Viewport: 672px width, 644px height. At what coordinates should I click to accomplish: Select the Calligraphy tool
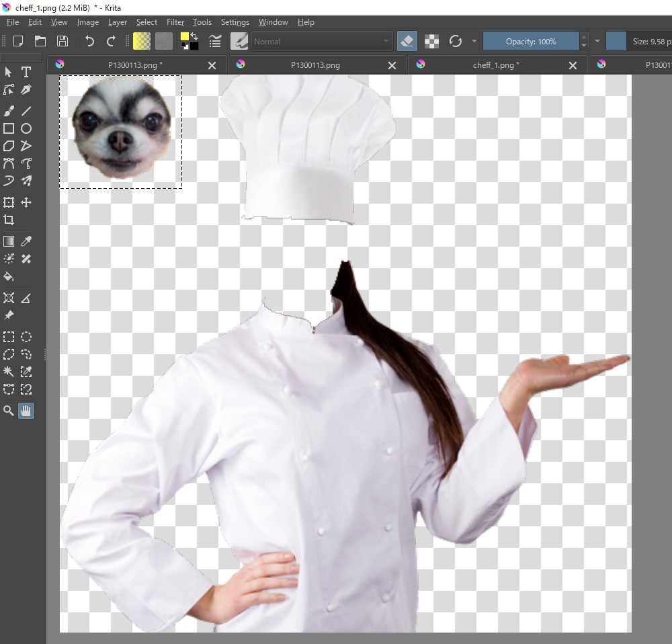[x=26, y=89]
